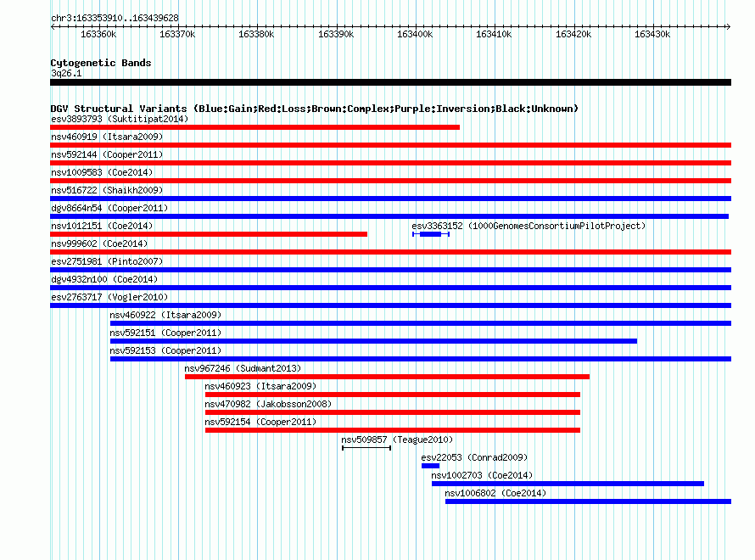Select red bar under nsv460923

point(393,395)
